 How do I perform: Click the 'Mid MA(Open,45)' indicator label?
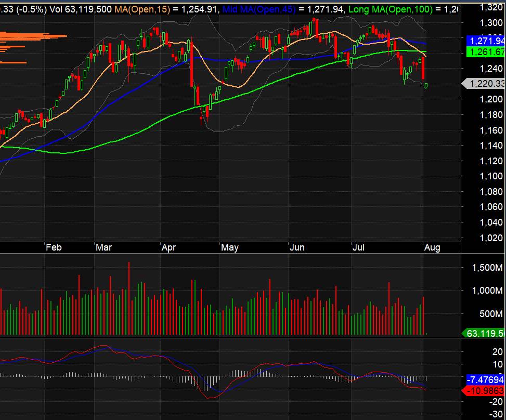pos(259,9)
